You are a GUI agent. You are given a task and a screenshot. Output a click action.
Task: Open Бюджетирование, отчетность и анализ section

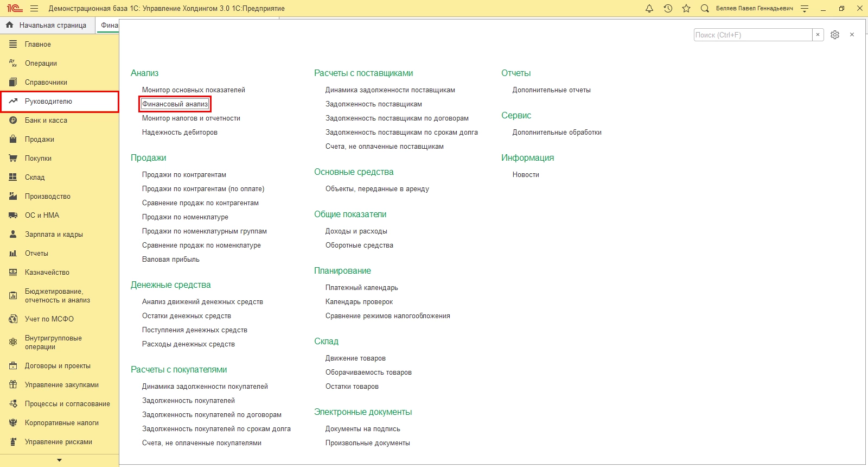pos(60,295)
